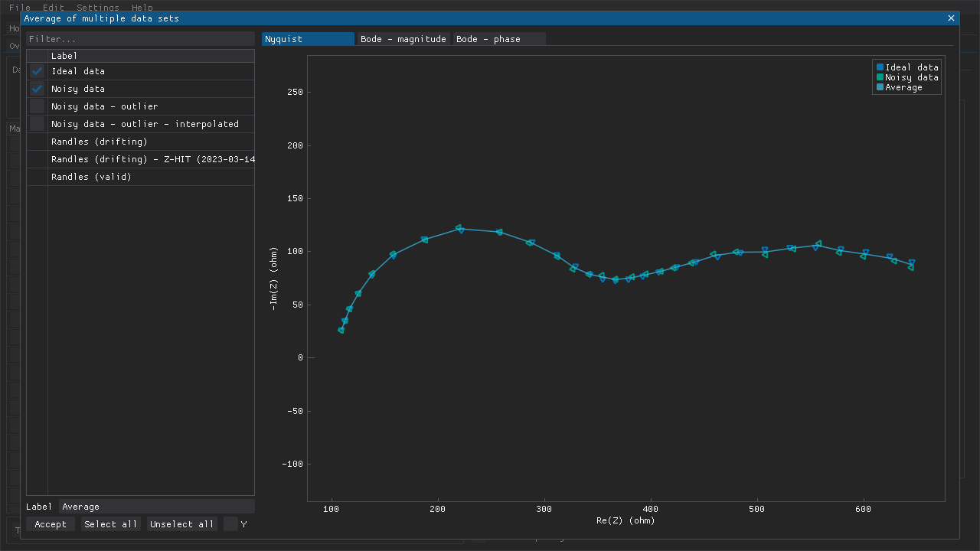Screen dimensions: 980x551
Task: Close the Average of multiple data sets dialog
Action: click(x=951, y=18)
